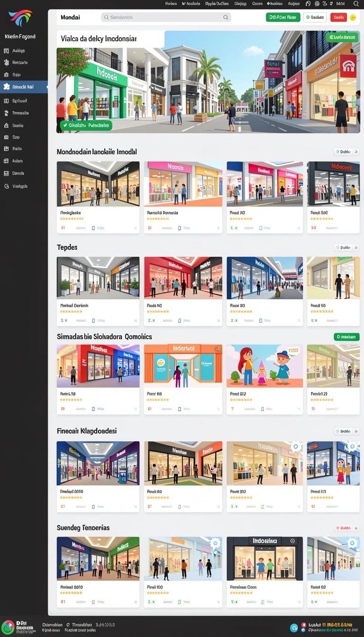Open the Indosina dark storefront thumbnail
This screenshot has height=637, width=364.
click(x=264, y=559)
